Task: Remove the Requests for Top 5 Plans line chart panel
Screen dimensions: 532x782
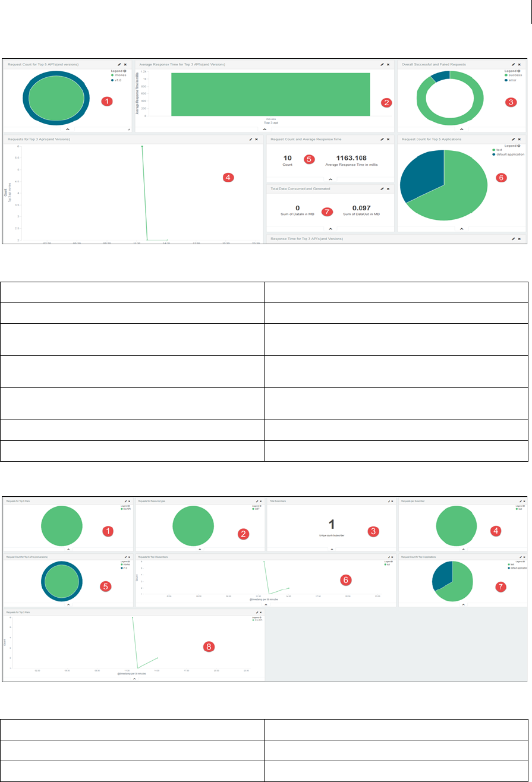Action: pos(262,611)
